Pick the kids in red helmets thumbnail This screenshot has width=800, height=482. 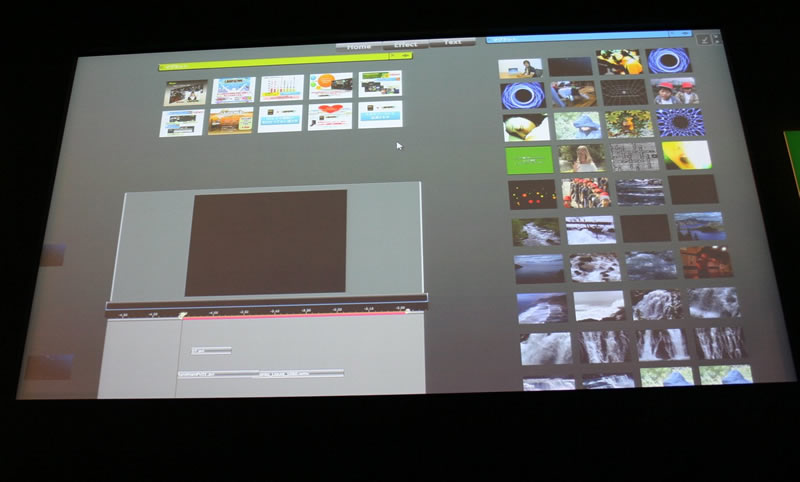click(586, 192)
